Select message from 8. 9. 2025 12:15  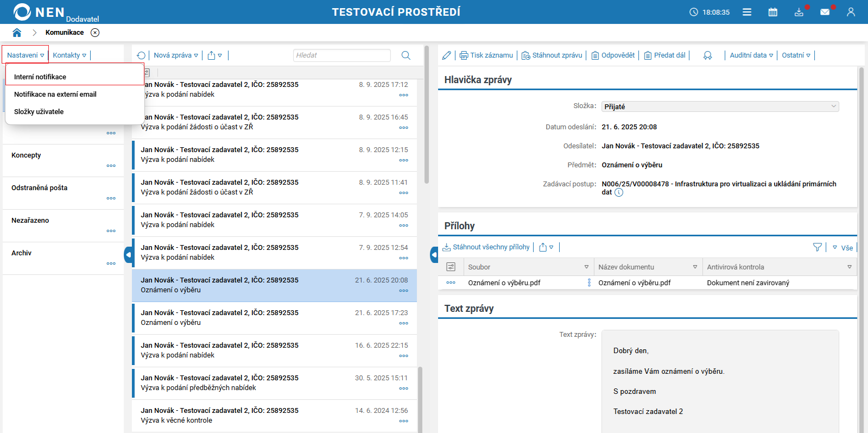(x=275, y=155)
